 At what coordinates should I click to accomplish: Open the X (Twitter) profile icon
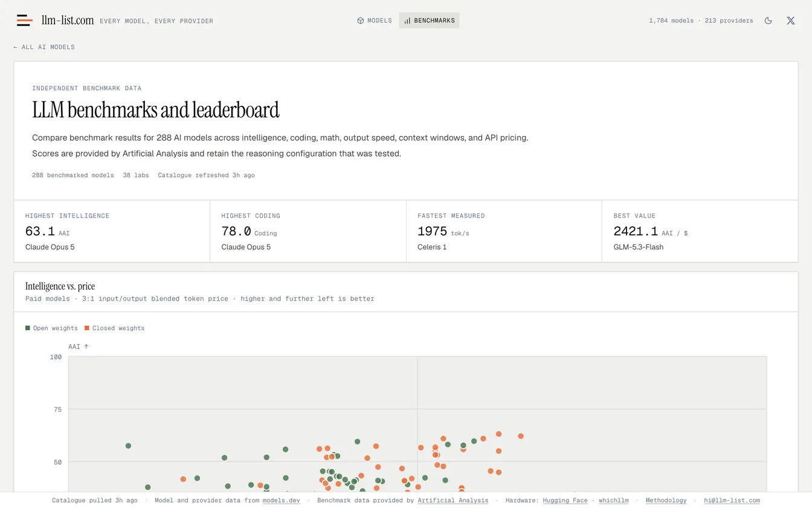(x=790, y=21)
